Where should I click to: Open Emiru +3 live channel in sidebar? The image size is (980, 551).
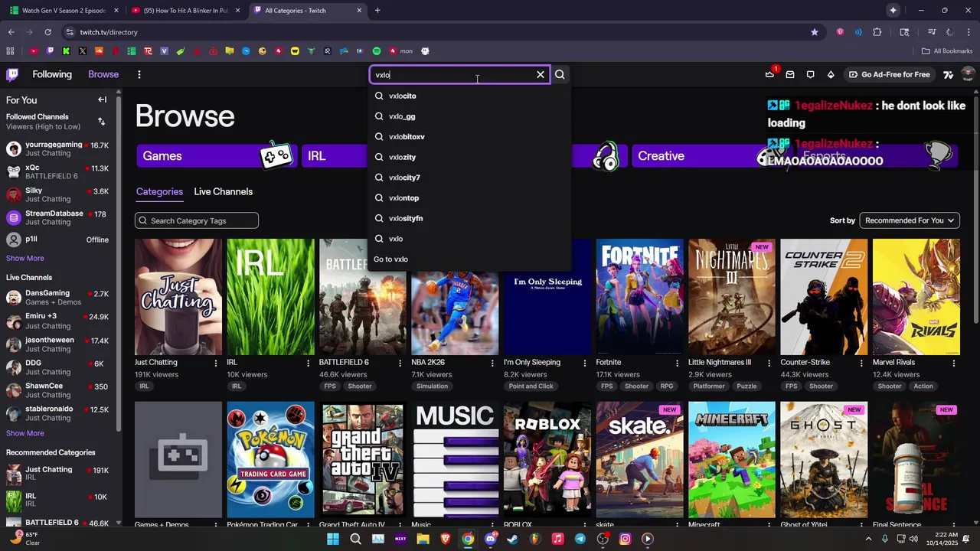pos(57,321)
